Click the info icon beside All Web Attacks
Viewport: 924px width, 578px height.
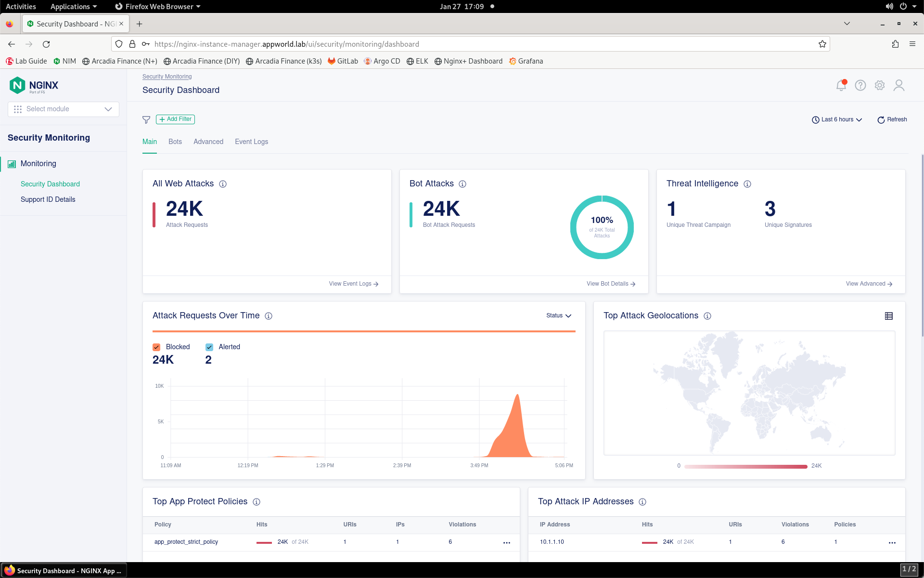(x=223, y=184)
